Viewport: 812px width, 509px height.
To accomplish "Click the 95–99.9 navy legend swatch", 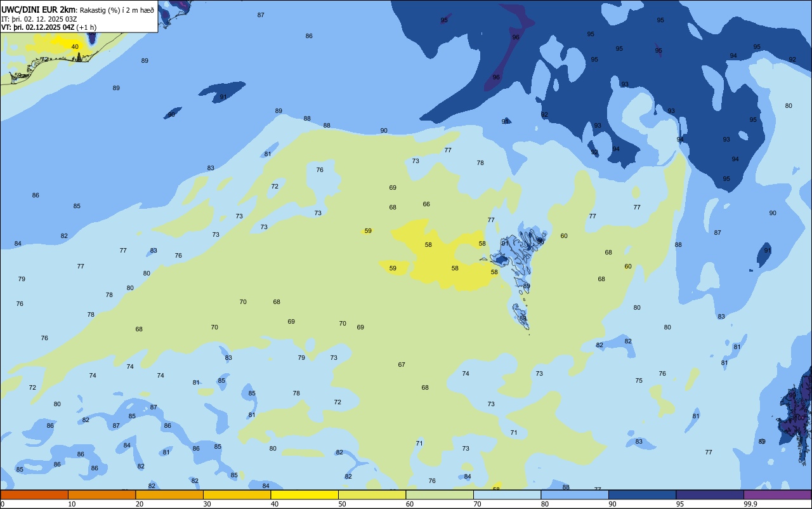I will tap(710, 494).
